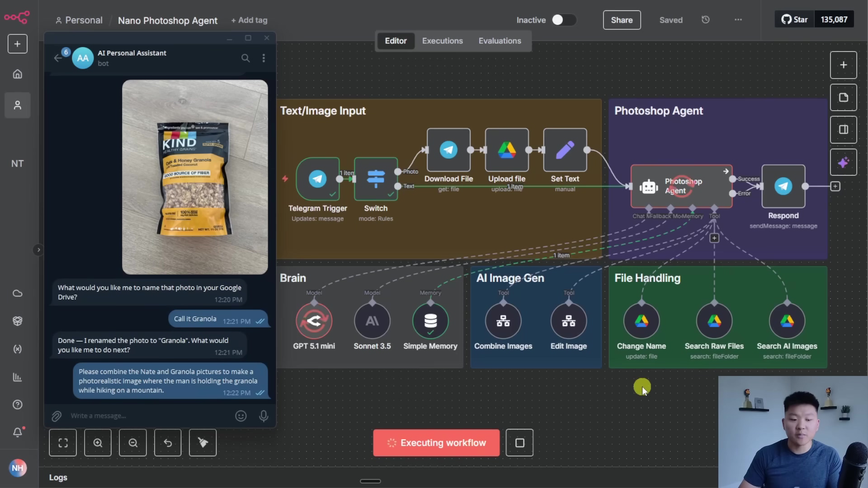868x488 pixels.
Task: Open the Home overview sidebar icon
Action: [x=17, y=74]
